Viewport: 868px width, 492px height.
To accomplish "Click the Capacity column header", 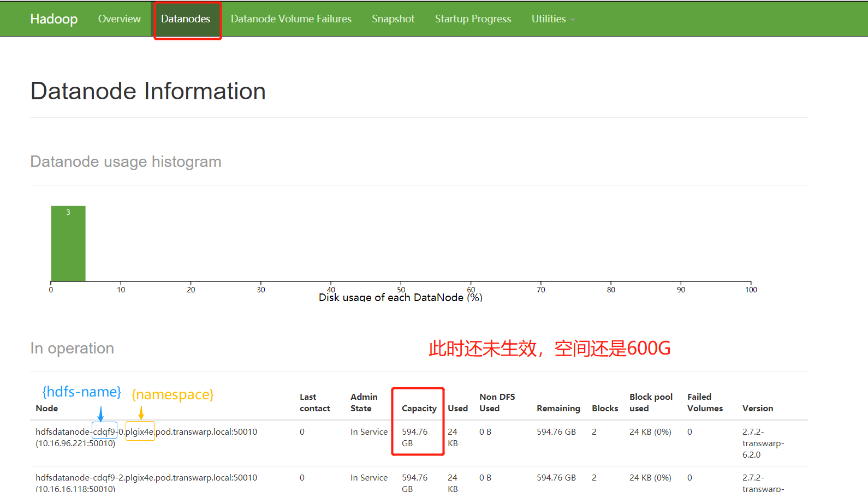I will pos(419,409).
